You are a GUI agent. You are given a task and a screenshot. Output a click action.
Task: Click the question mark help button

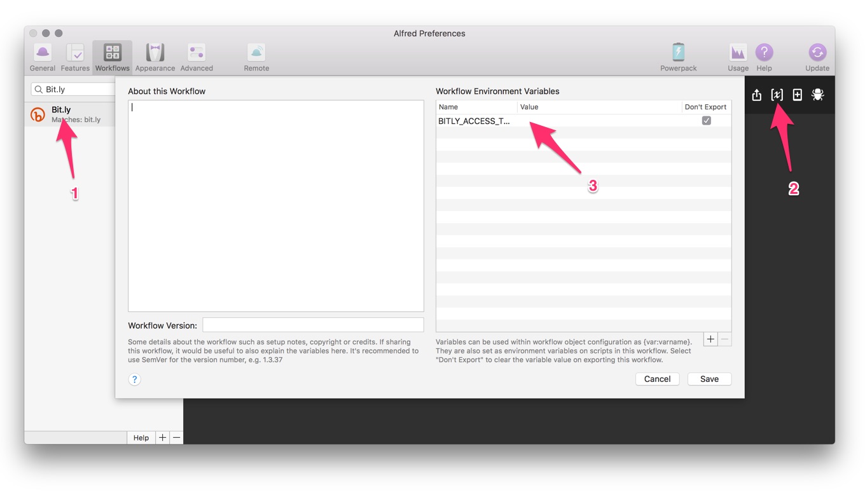[134, 379]
